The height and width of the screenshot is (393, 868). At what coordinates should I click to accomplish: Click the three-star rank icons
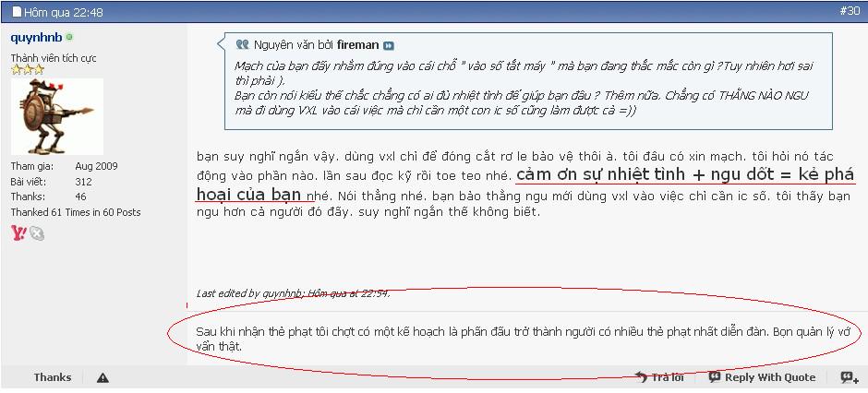tap(28, 69)
